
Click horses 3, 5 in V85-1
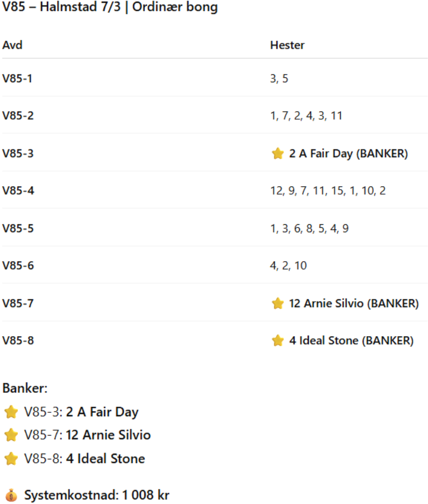pos(279,78)
